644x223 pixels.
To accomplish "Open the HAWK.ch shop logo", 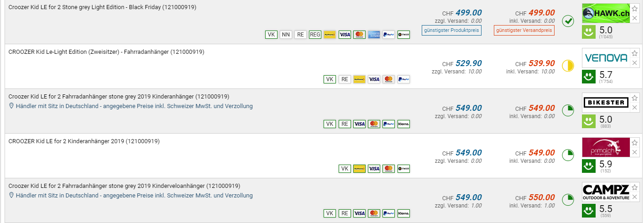I will 606,13.
